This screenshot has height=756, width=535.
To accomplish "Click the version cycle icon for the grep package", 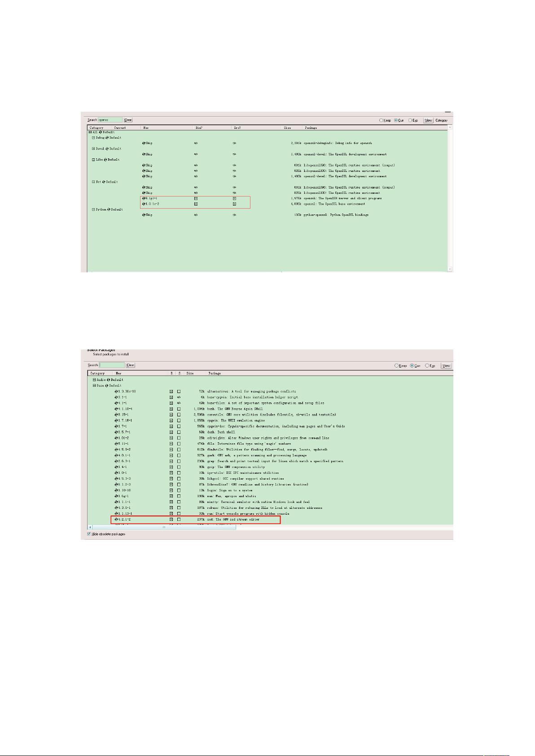I will tap(116, 461).
